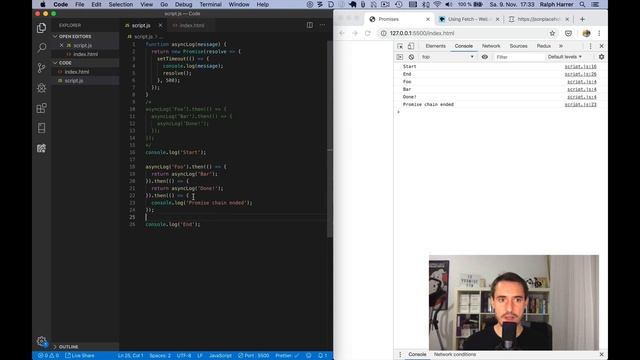
Task: Open the Spotlight search icon
Action: coord(582,4)
